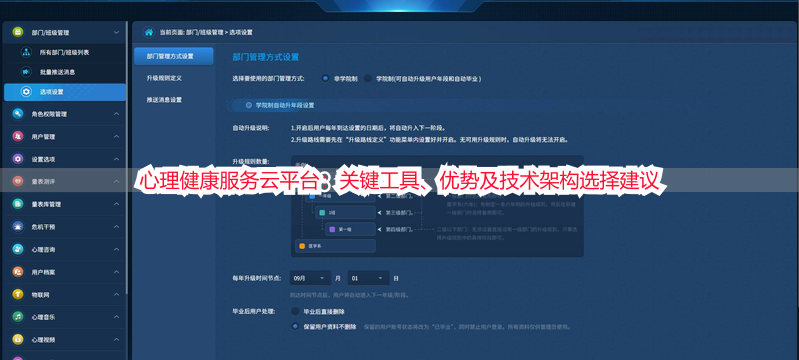Expand the 心理音乐 chevron
The height and width of the screenshot is (360, 799).
pyautogui.click(x=116, y=317)
